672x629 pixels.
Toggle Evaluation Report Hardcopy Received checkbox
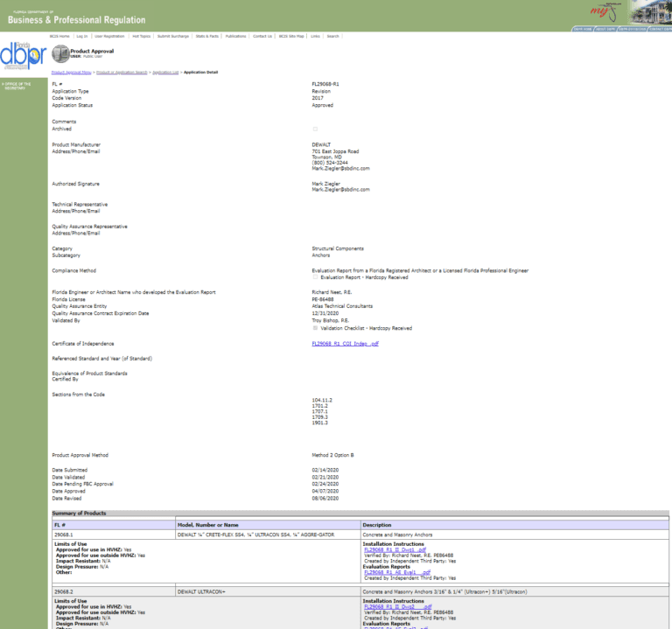tap(315, 277)
